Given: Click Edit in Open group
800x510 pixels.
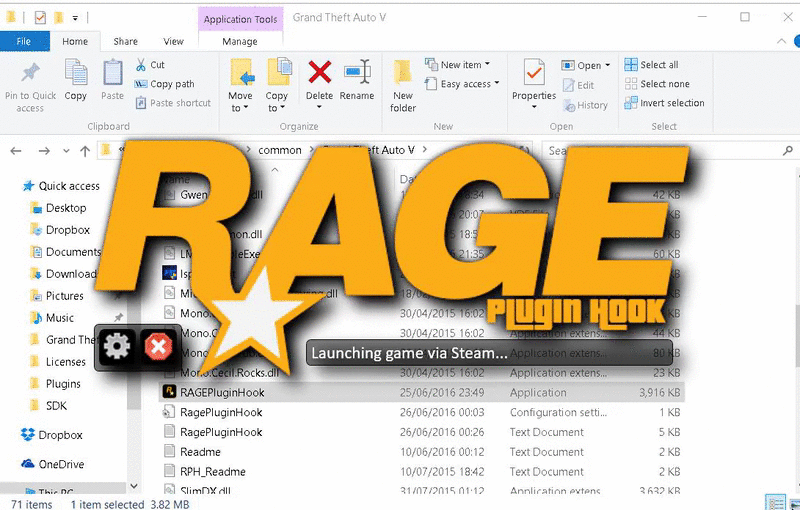Looking at the screenshot, I should [578, 85].
